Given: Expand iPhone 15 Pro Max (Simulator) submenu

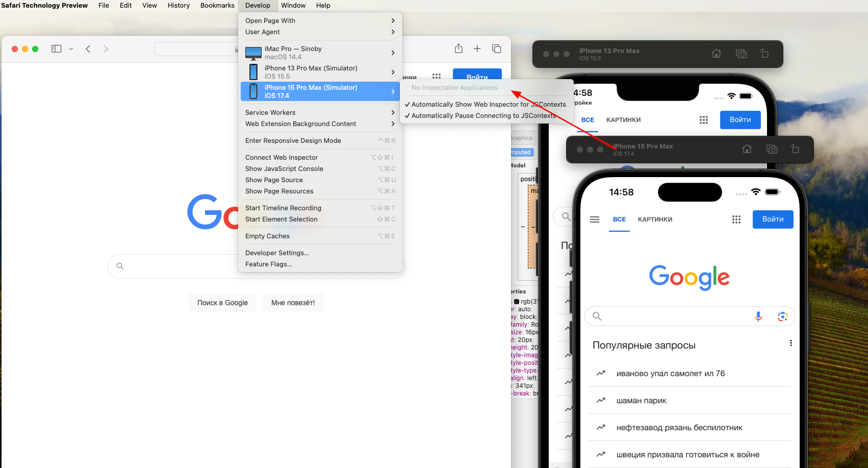Looking at the screenshot, I should click(x=320, y=91).
